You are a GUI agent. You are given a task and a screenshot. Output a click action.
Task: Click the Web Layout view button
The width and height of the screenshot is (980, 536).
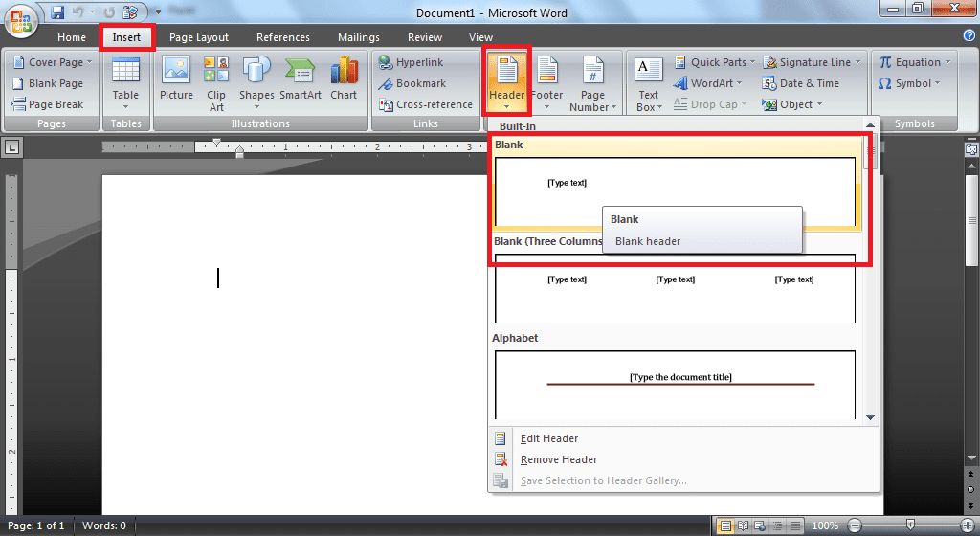pyautogui.click(x=760, y=525)
